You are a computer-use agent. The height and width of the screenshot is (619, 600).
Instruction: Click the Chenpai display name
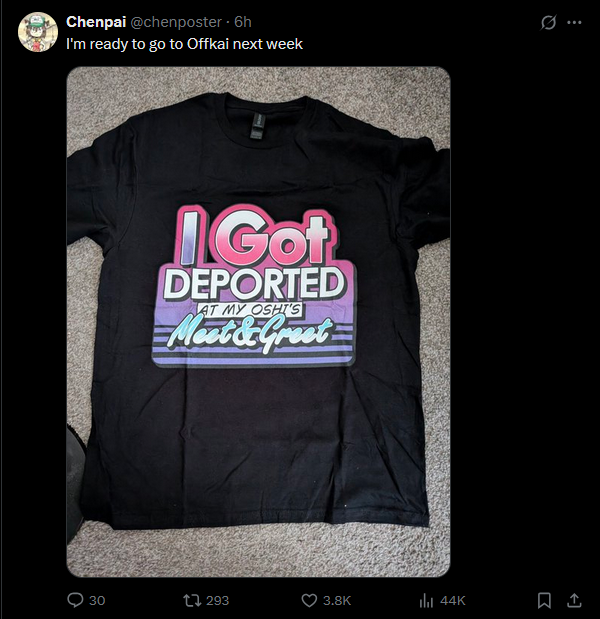(x=96, y=22)
